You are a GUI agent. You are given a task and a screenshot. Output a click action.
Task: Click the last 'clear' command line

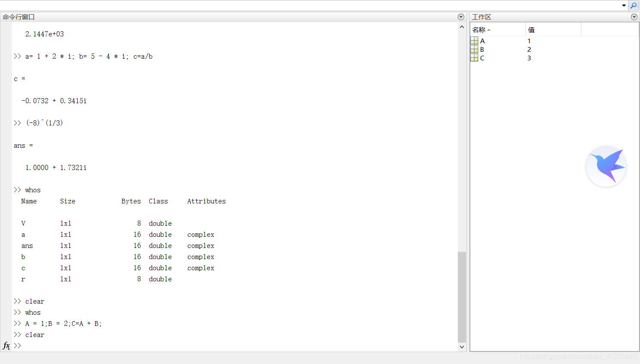click(x=35, y=335)
